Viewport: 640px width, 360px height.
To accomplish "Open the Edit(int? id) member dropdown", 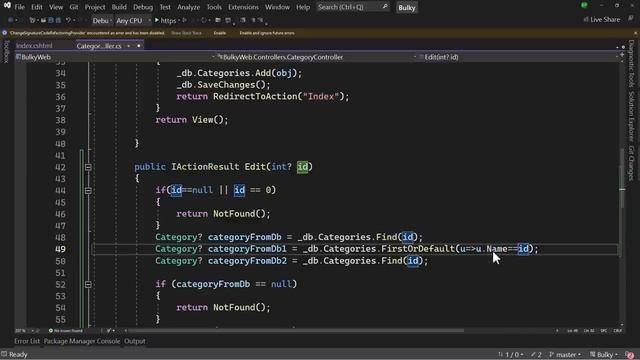I will [x=518, y=57].
